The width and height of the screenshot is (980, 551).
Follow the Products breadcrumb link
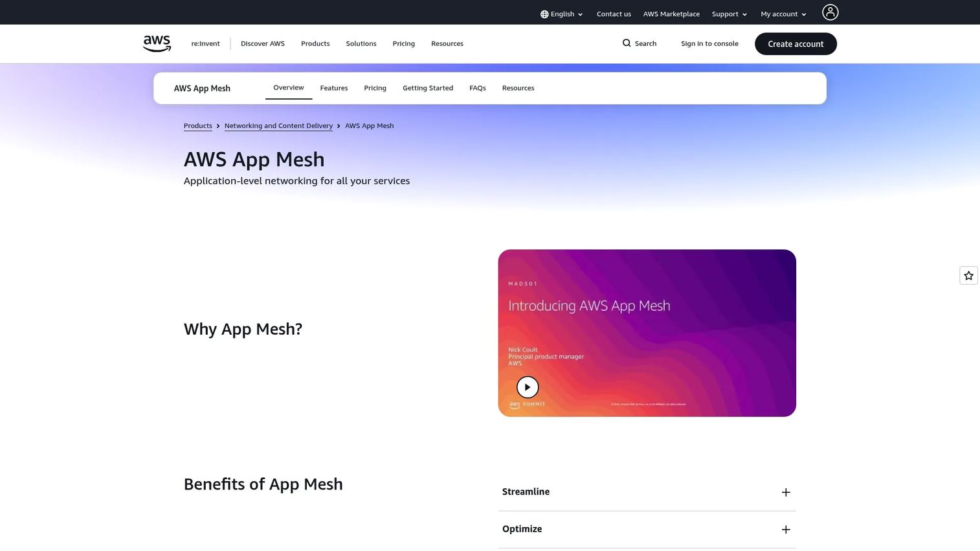coord(198,126)
